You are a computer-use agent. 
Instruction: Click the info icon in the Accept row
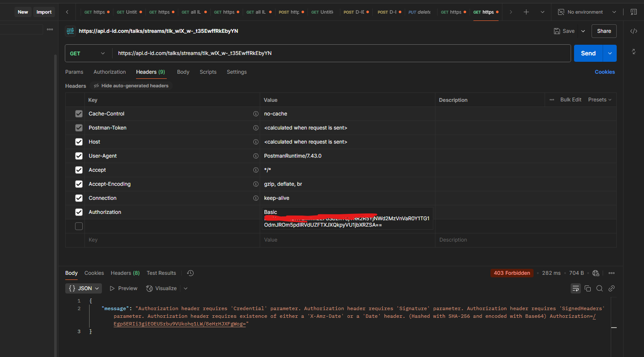pyautogui.click(x=256, y=170)
